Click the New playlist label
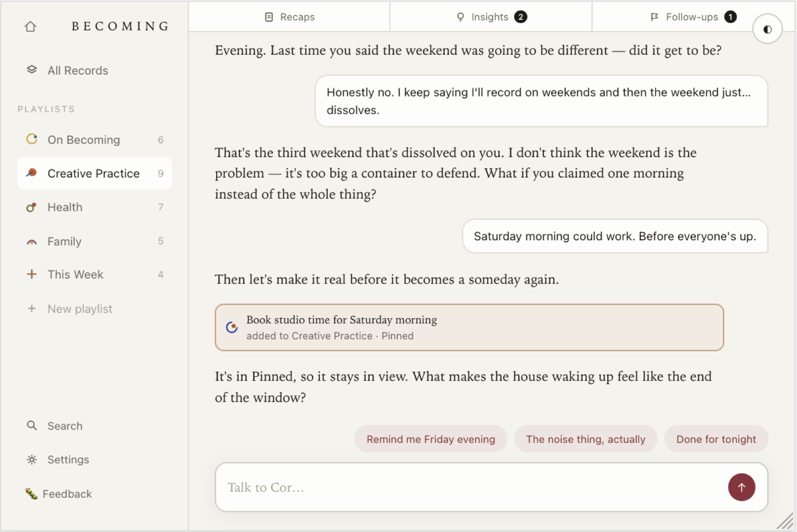Image resolution: width=797 pixels, height=532 pixels. [x=80, y=309]
